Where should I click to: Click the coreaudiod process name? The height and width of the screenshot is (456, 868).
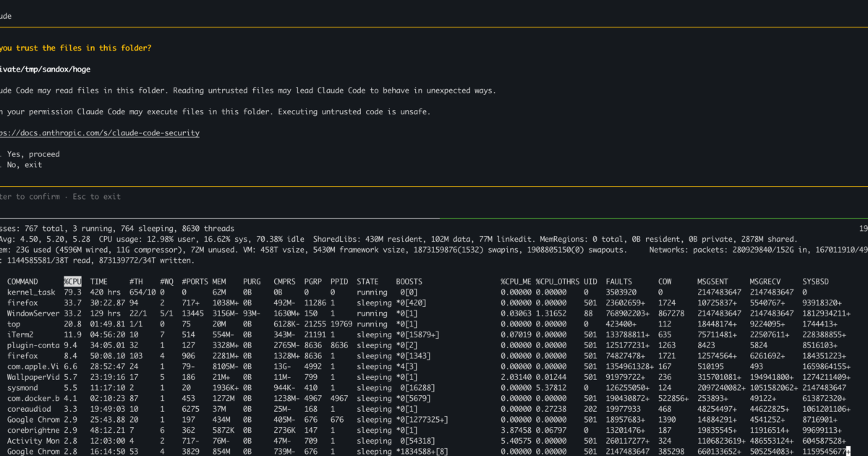[30, 409]
